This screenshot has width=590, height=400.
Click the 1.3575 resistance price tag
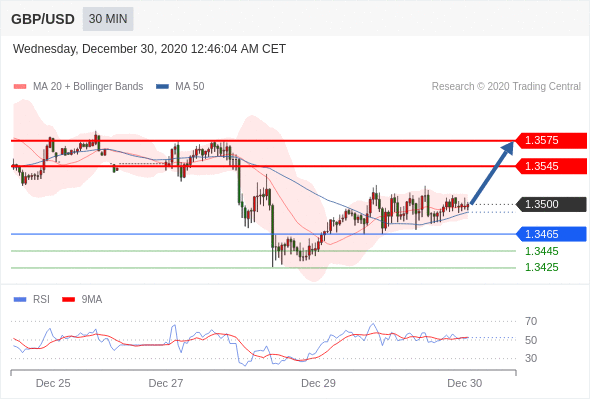tap(551, 140)
